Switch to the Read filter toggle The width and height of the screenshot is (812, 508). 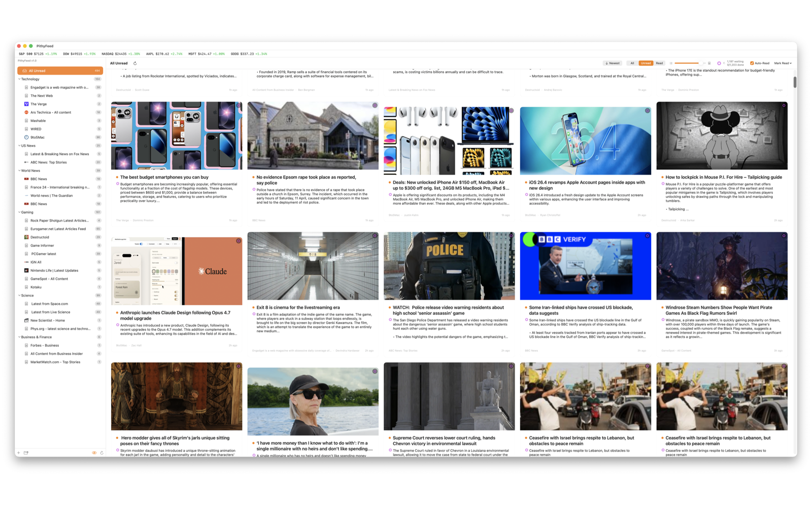pos(659,63)
